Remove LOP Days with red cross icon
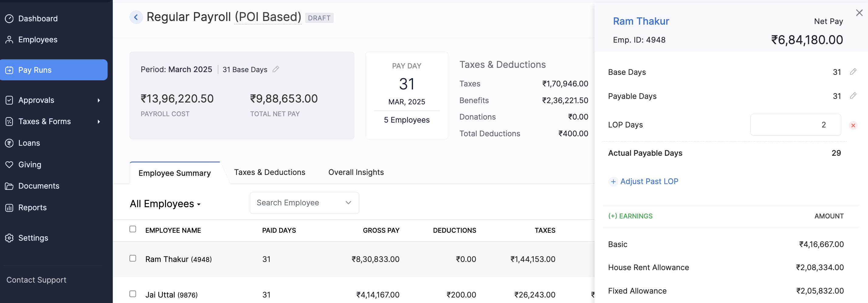This screenshot has height=303, width=868. tap(853, 126)
